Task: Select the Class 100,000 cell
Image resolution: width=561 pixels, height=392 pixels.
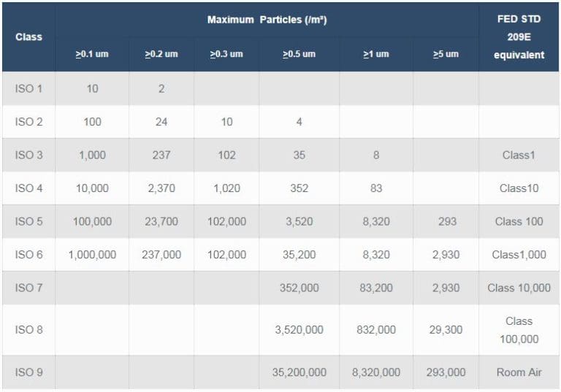Action: [x=519, y=330]
